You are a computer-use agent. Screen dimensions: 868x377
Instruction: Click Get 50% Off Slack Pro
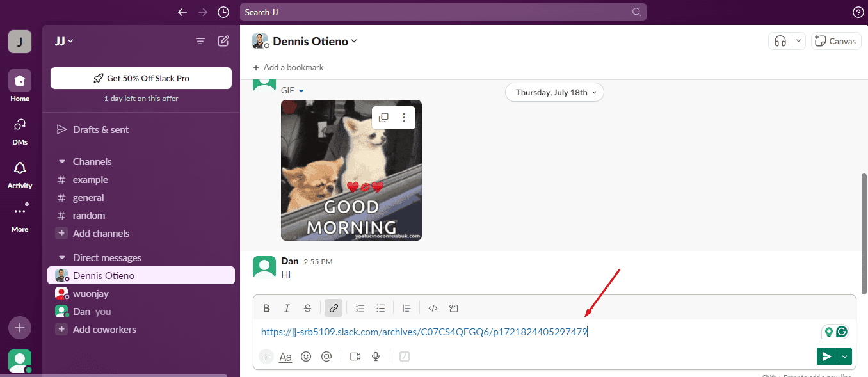141,78
